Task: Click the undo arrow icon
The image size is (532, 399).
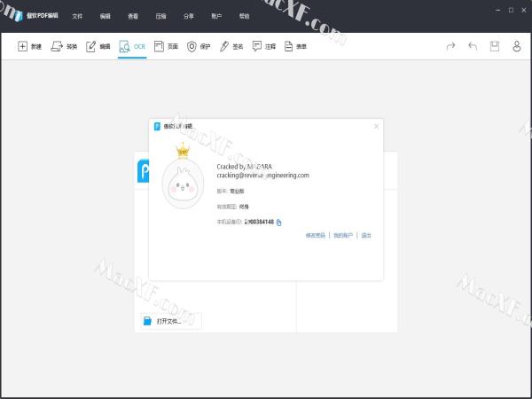Action: 473,46
